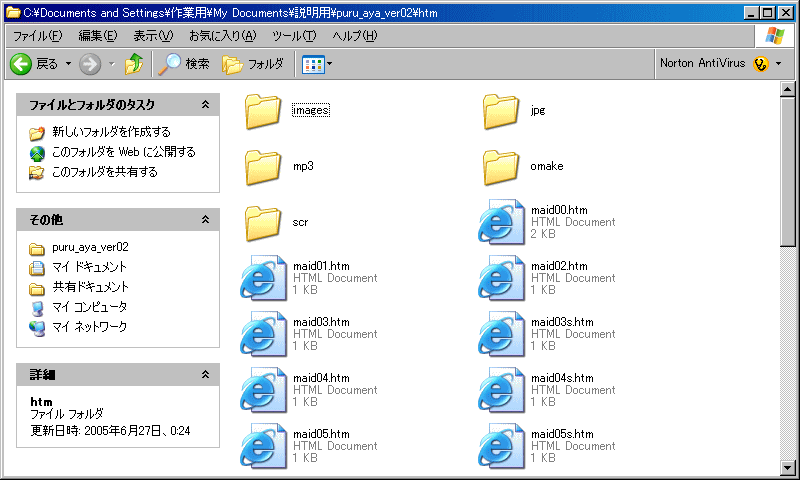The image size is (800, 480).
Task: Select the maid00.htm file icon
Action: pyautogui.click(x=502, y=222)
